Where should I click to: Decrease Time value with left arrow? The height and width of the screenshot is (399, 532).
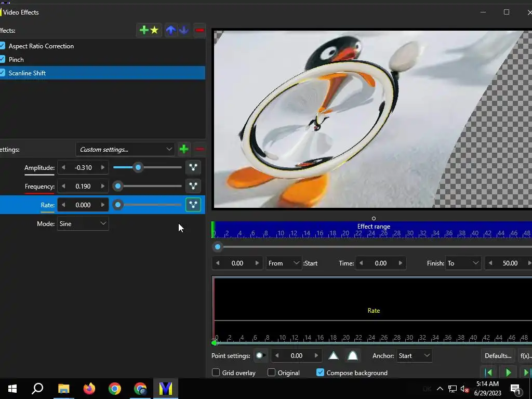(361, 263)
